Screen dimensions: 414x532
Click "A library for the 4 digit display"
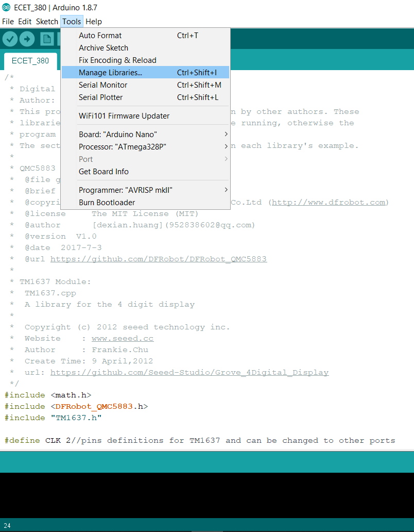click(x=110, y=304)
